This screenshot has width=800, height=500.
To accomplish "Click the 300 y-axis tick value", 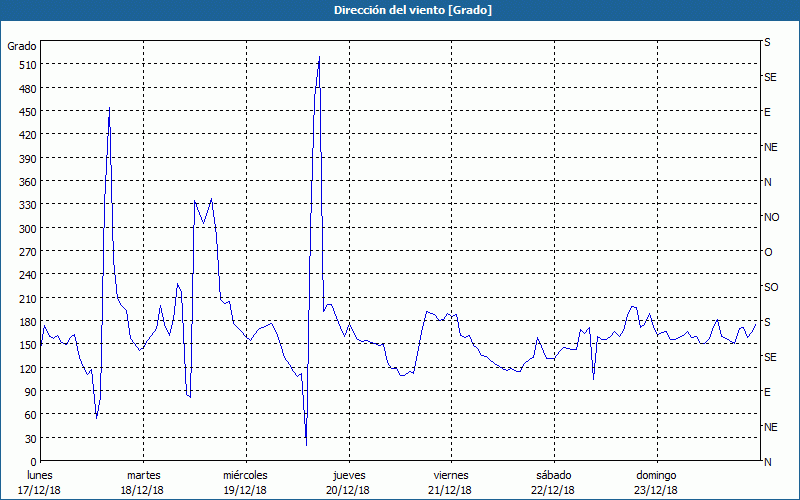I will point(28,229).
